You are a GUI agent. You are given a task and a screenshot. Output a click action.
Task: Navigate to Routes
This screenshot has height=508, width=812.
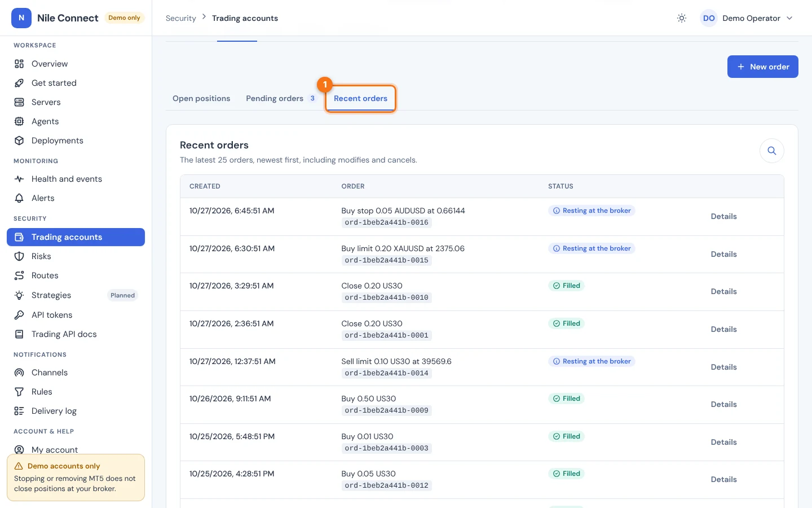pos(76,275)
